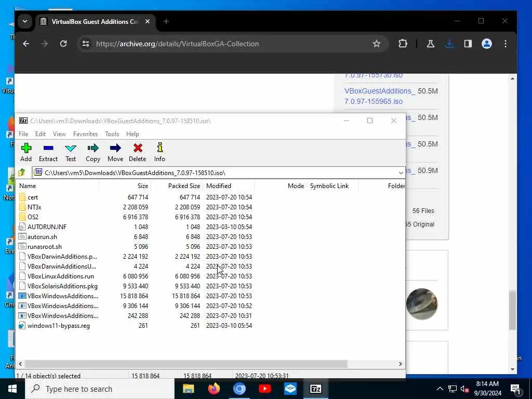
Task: Sort the list by Name column
Action: coord(58,186)
